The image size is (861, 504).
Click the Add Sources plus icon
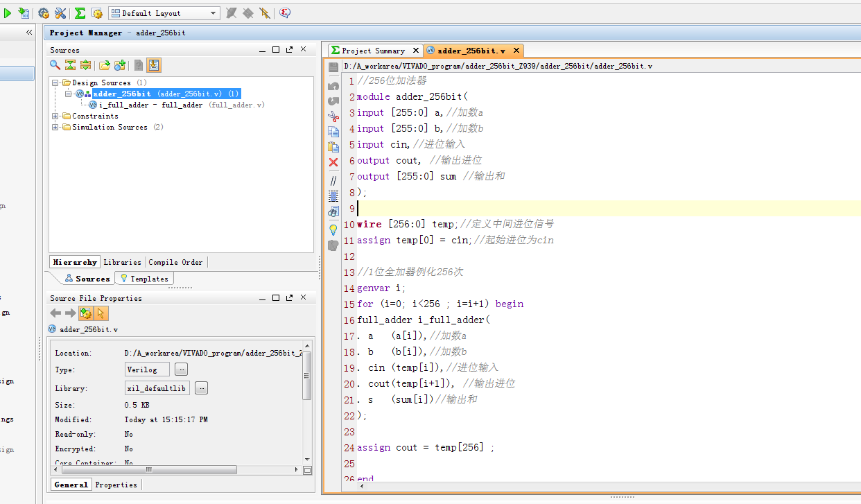click(x=120, y=65)
